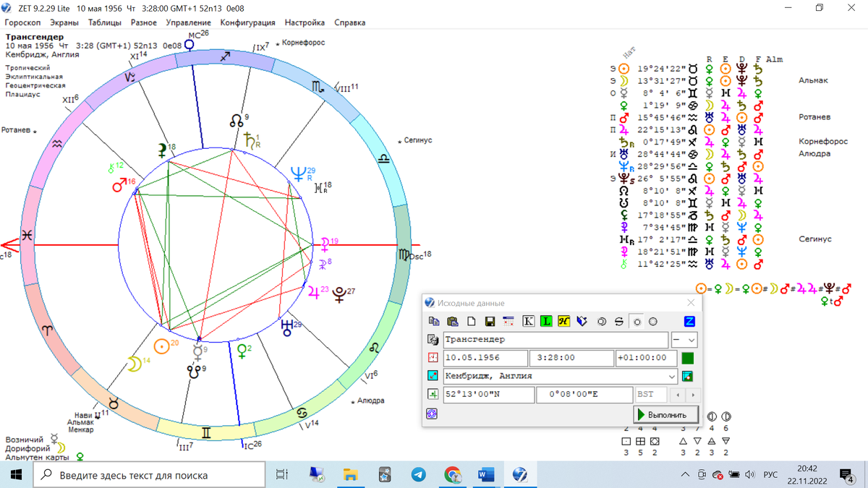Click the taskbar search box
The height and width of the screenshot is (488, 868).
[x=150, y=475]
